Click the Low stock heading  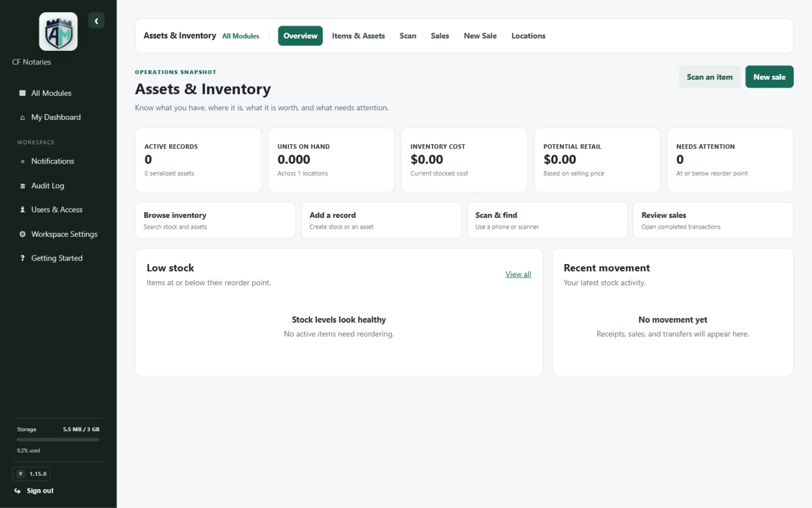(171, 268)
